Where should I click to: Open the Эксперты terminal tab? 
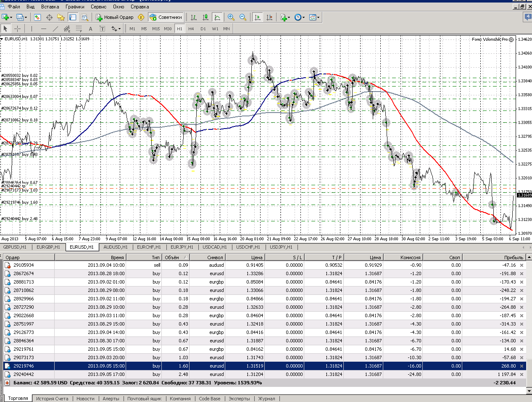click(239, 399)
